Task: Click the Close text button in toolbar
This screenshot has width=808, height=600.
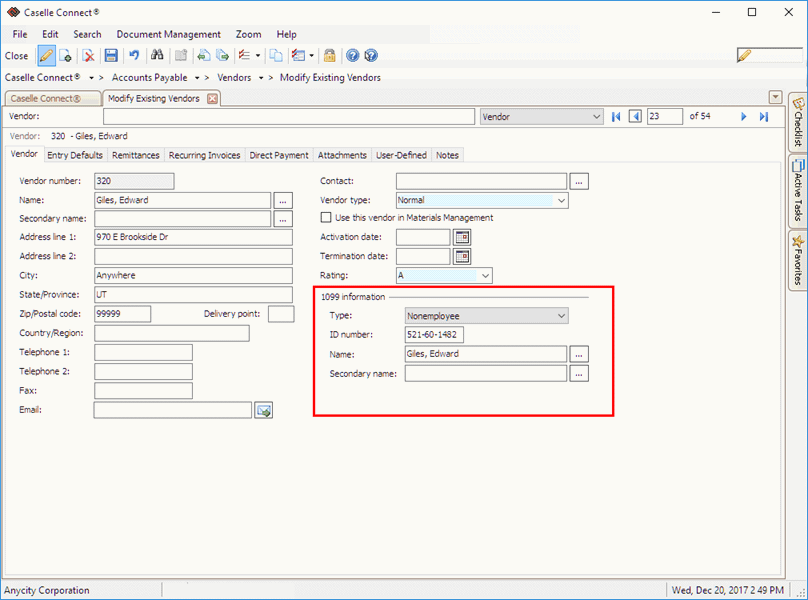Action: point(17,56)
